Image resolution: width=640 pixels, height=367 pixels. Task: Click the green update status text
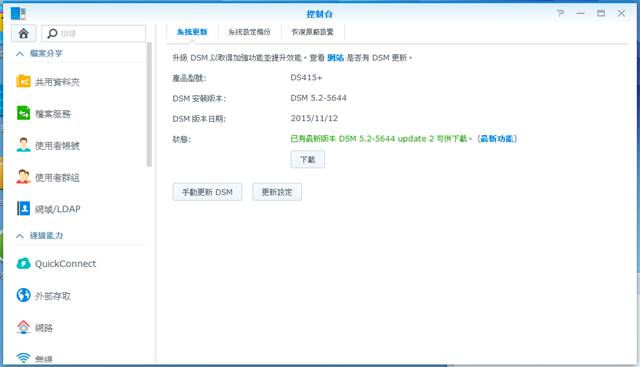click(381, 139)
